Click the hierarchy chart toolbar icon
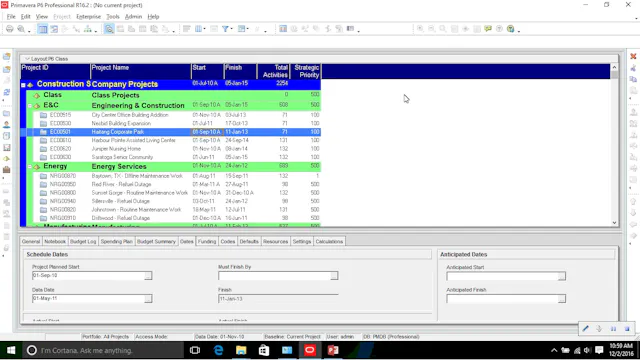 point(88,29)
